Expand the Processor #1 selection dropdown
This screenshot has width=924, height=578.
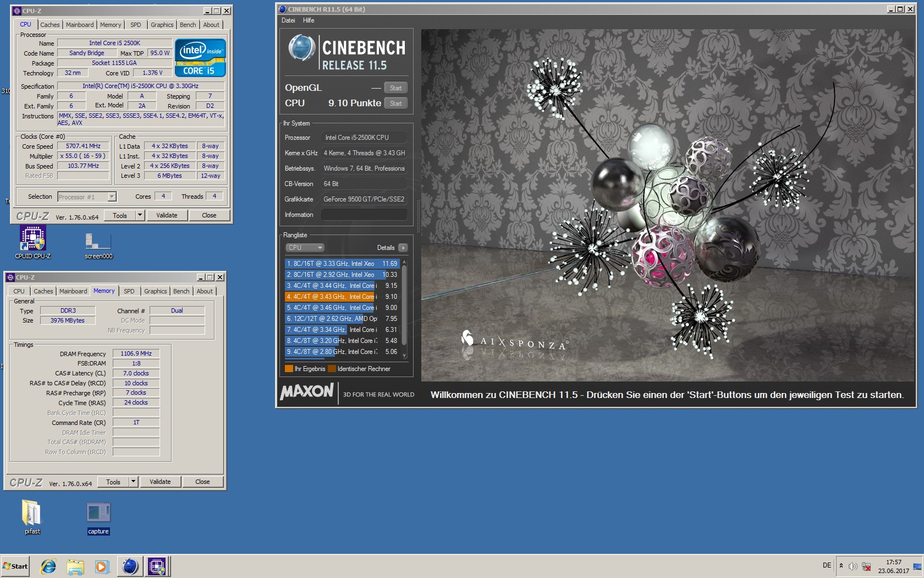(112, 197)
